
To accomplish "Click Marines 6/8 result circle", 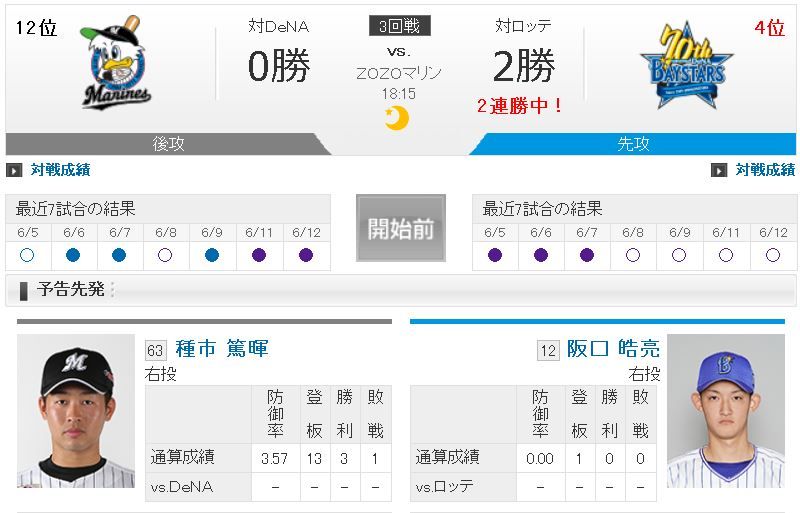I will tap(165, 255).
